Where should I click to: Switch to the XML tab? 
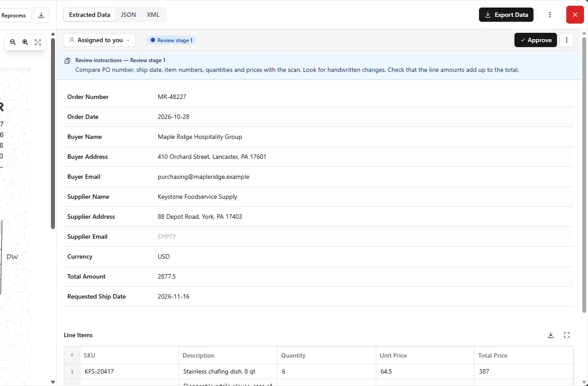pos(153,15)
